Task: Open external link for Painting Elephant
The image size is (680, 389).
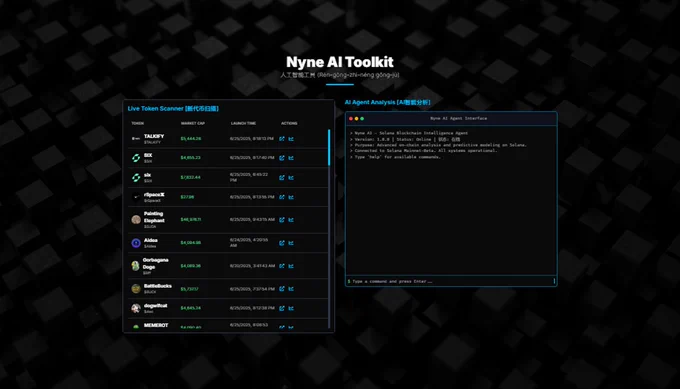Action: tap(282, 220)
